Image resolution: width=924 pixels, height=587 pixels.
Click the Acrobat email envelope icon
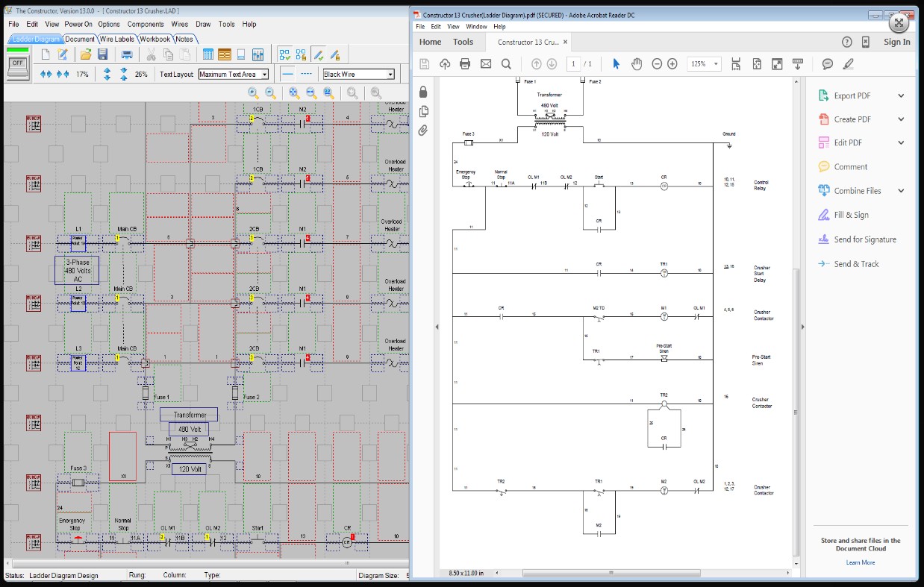(x=486, y=64)
